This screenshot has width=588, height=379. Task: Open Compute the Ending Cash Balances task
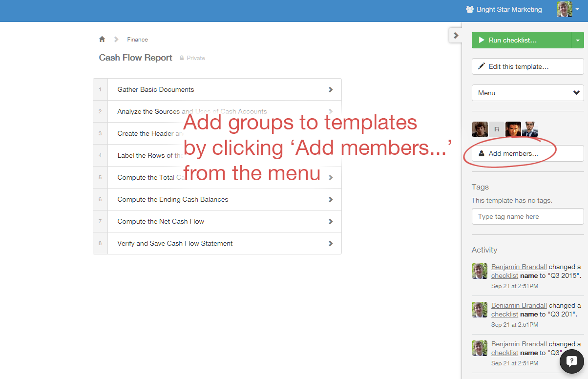(x=172, y=199)
